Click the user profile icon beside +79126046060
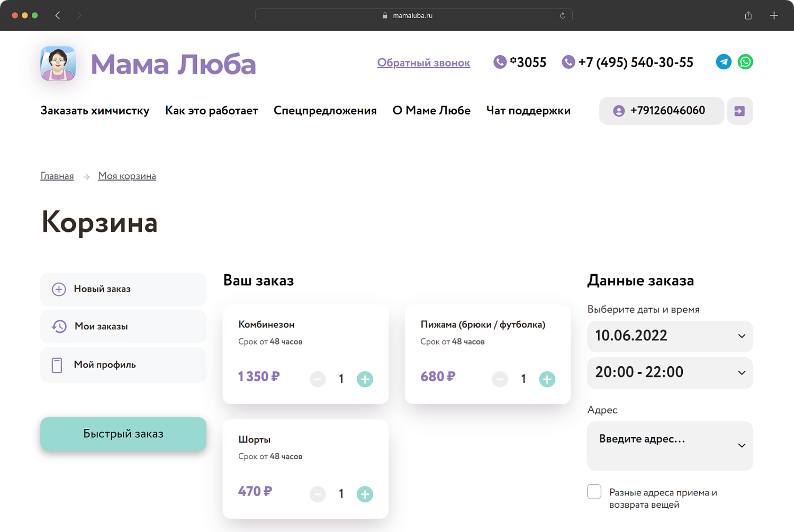The height and width of the screenshot is (532, 794). tap(618, 111)
